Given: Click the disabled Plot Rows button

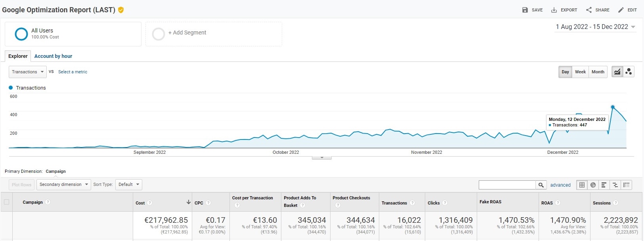Looking at the screenshot, I should 21,185.
